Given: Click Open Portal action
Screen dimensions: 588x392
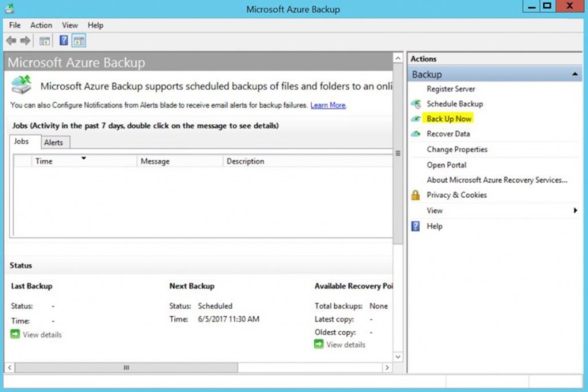Looking at the screenshot, I should [447, 165].
